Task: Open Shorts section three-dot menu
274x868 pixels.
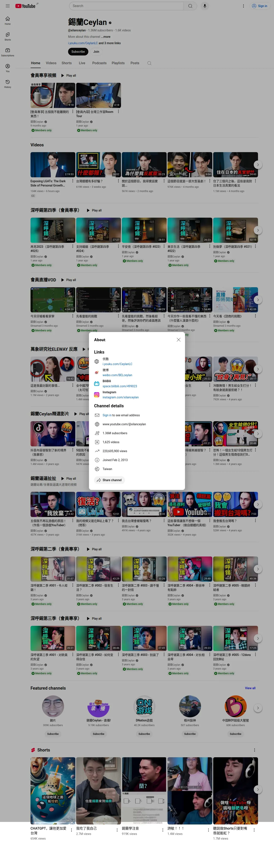Action: (254, 750)
